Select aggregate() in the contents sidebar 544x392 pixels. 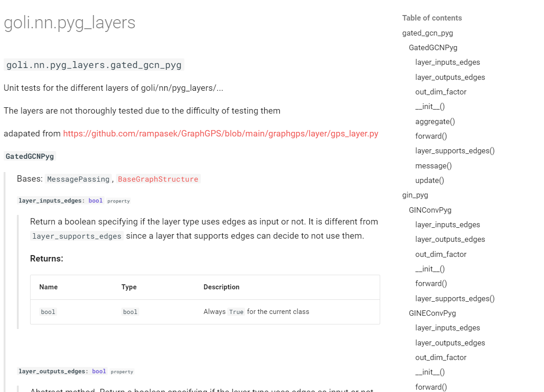click(x=435, y=121)
